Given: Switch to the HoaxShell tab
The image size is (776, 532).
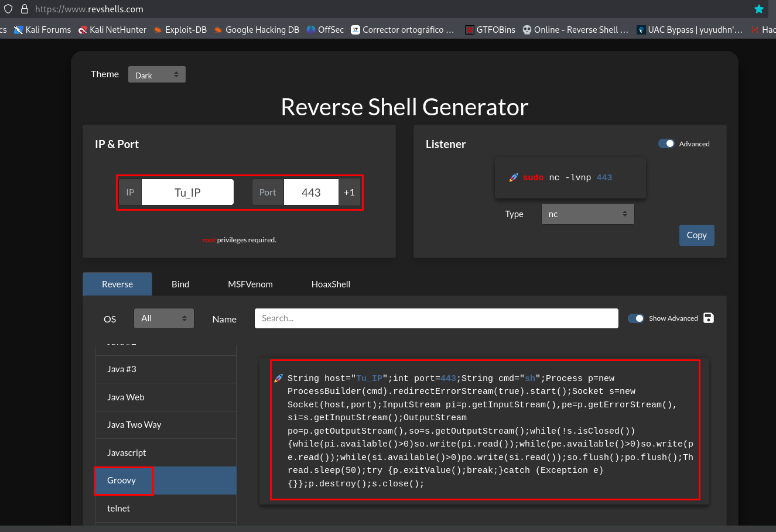Looking at the screenshot, I should point(331,284).
